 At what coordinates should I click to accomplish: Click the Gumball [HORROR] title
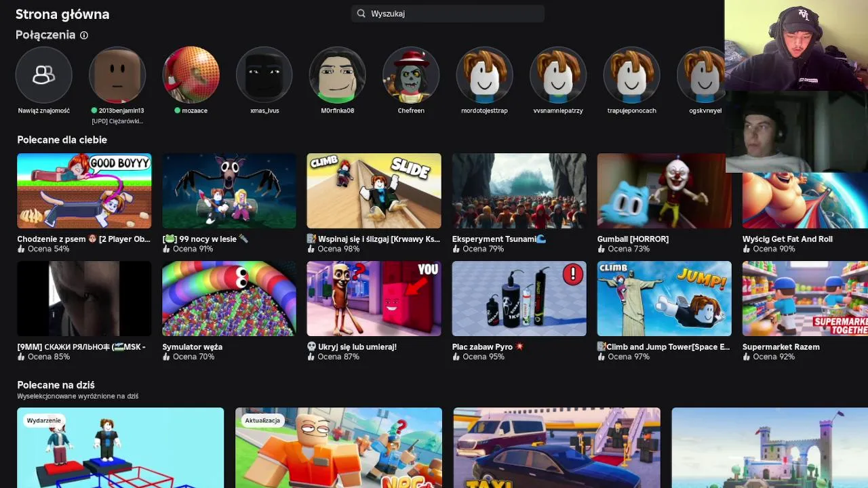pyautogui.click(x=633, y=239)
